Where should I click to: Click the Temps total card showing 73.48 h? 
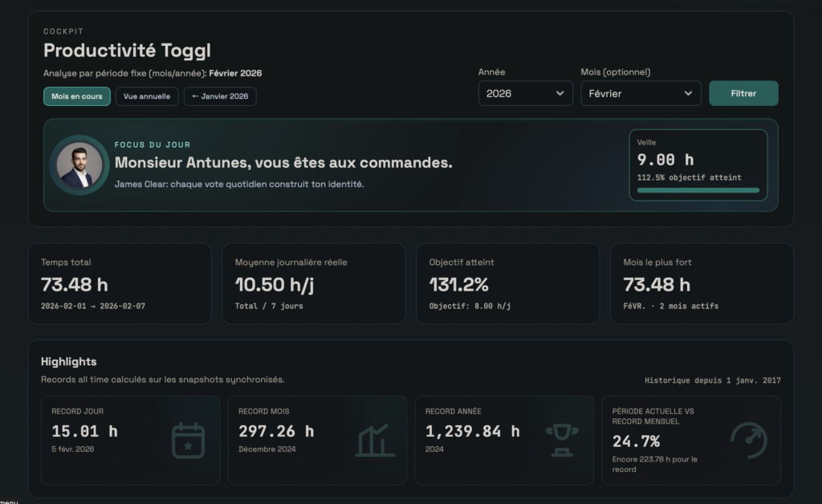pyautogui.click(x=120, y=282)
